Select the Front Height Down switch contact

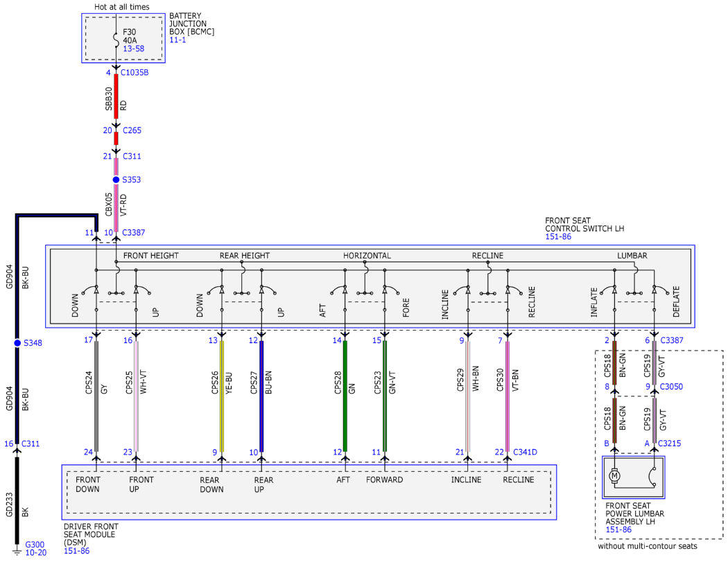(90, 291)
